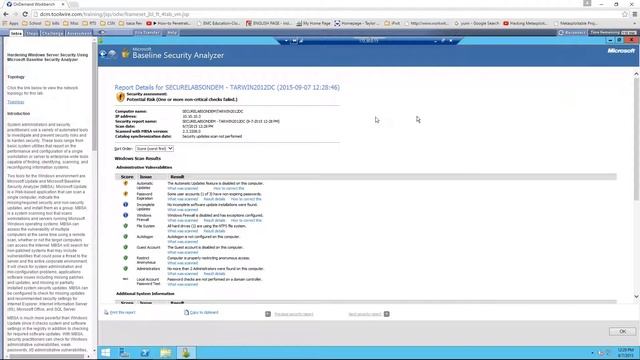Screen dimensions: 640x360
Task: Click the Next security report link
Action: click(364, 314)
